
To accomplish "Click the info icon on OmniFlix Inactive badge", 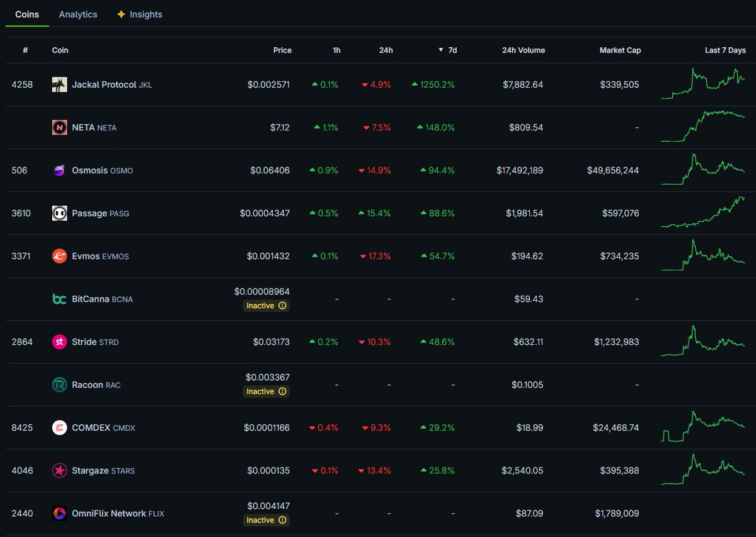I will [x=282, y=520].
